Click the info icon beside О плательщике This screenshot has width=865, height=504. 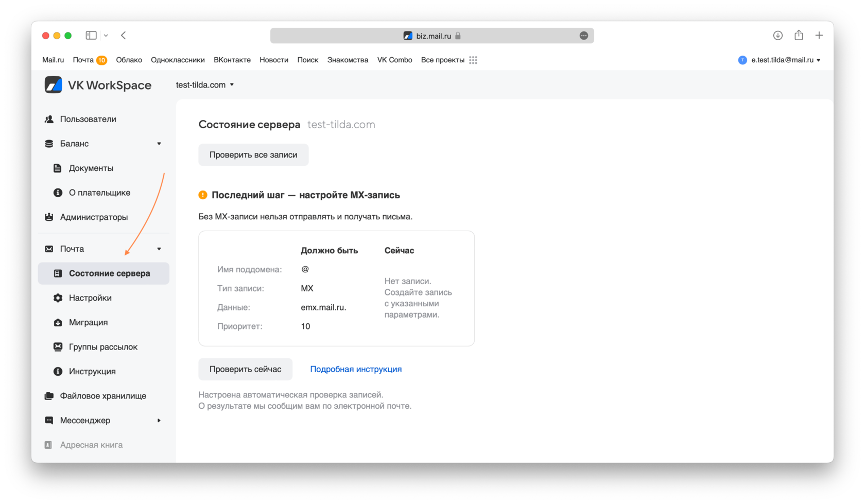58,193
